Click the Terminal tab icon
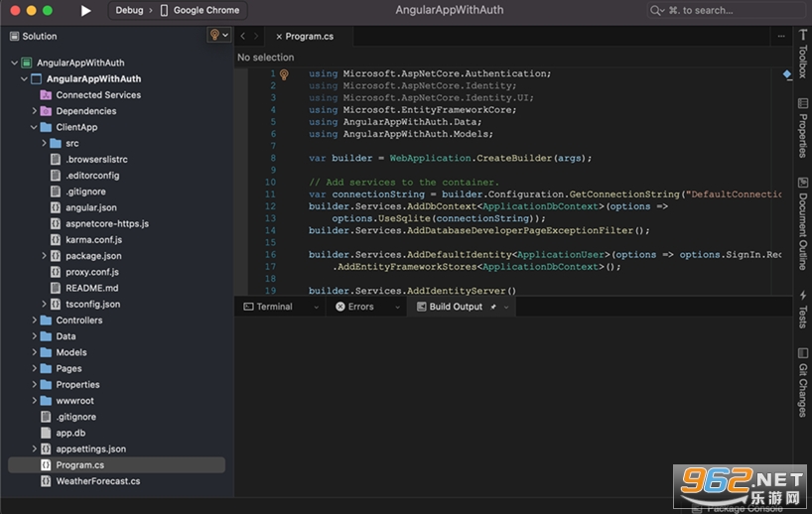This screenshot has width=812, height=514. coord(248,307)
